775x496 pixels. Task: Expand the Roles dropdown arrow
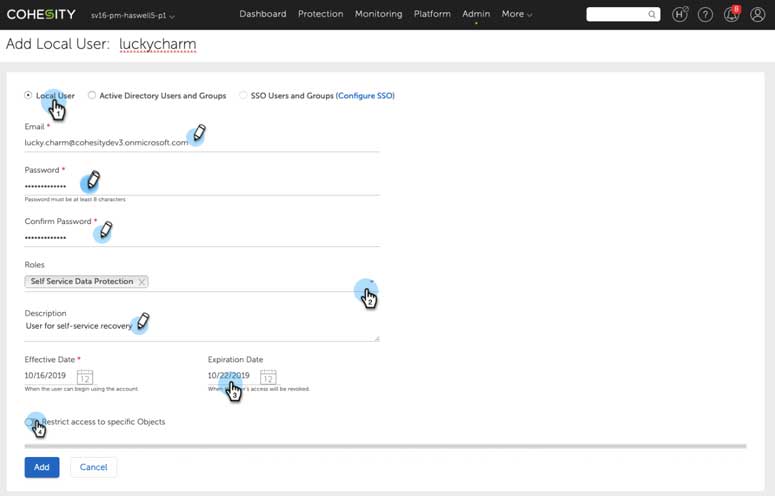click(372, 283)
